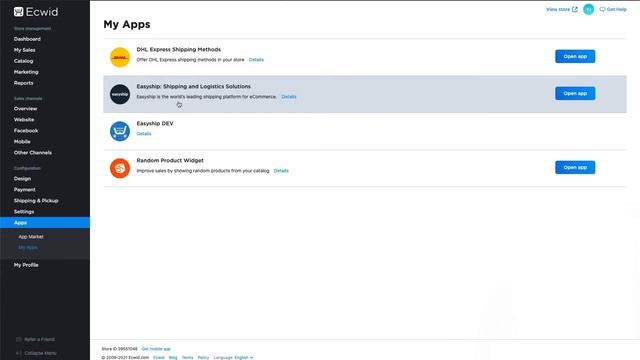View Easyship Shipping and Logistics details
Viewport: 640px width, 360px height.
click(289, 97)
